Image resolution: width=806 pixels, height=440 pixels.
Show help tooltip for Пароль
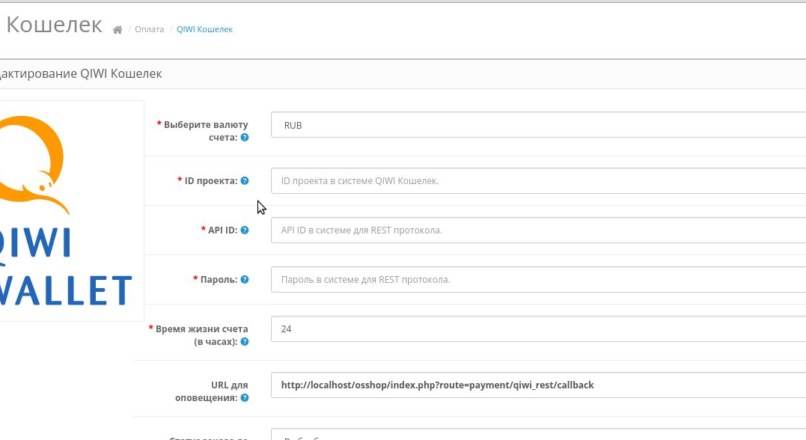coord(245,279)
